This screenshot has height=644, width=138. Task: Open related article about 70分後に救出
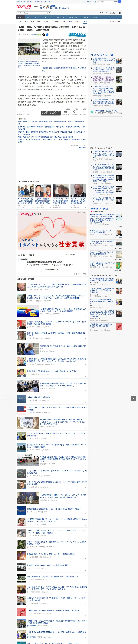coord(51,123)
